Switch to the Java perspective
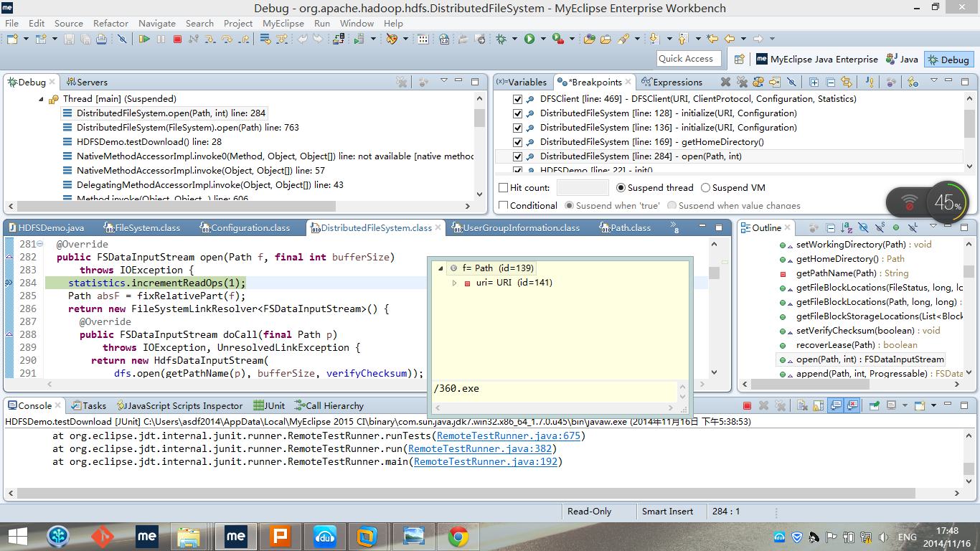The width and height of the screenshot is (980, 551). pyautogui.click(x=902, y=60)
